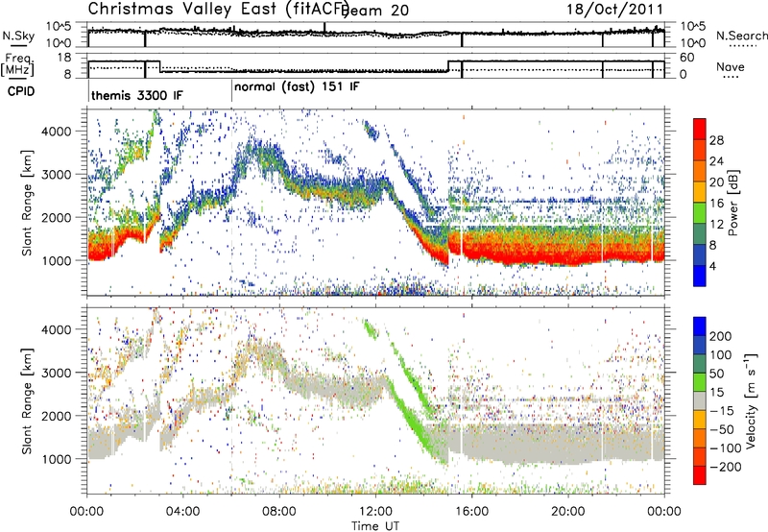This screenshot has width=768, height=532.
Task: Select the 'normal (fast) 151 IF' CPID label
Action: [x=297, y=87]
